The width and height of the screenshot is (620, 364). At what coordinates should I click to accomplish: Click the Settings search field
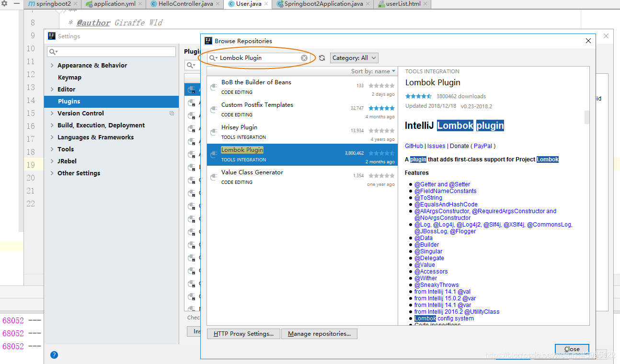coord(111,52)
